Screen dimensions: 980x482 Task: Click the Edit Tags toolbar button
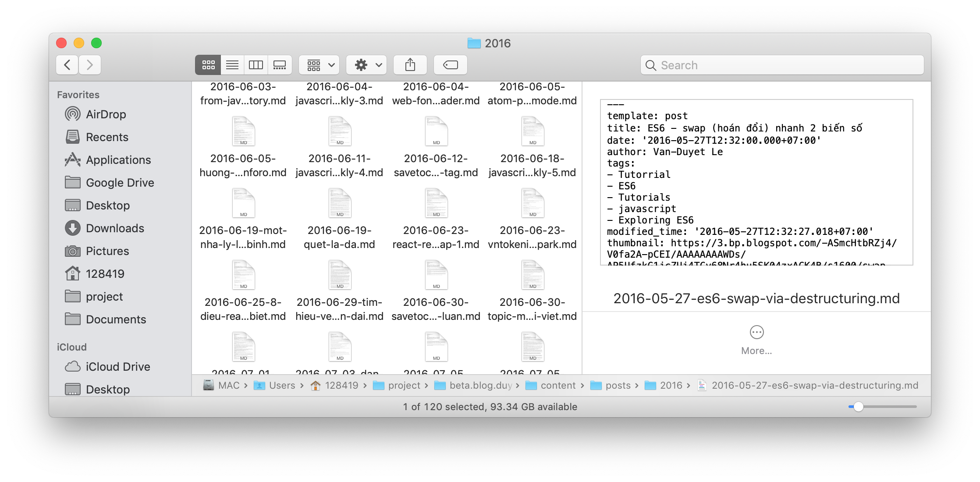451,65
